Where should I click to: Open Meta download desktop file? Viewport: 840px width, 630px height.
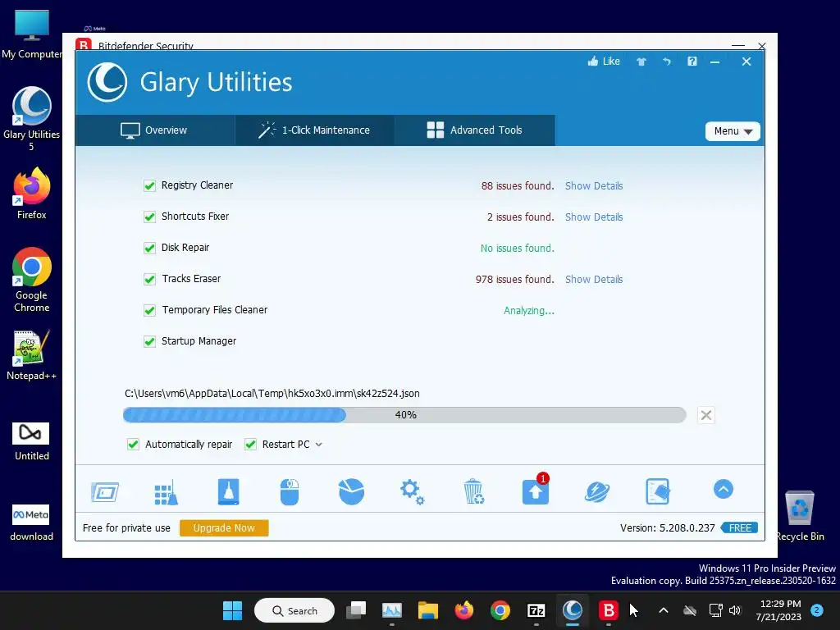[31, 523]
